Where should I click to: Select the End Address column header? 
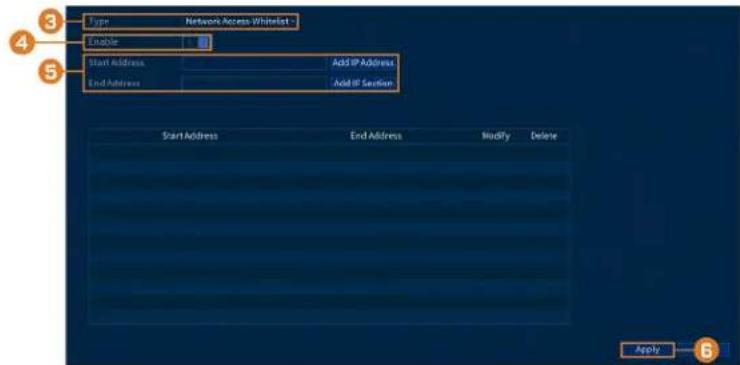point(376,136)
